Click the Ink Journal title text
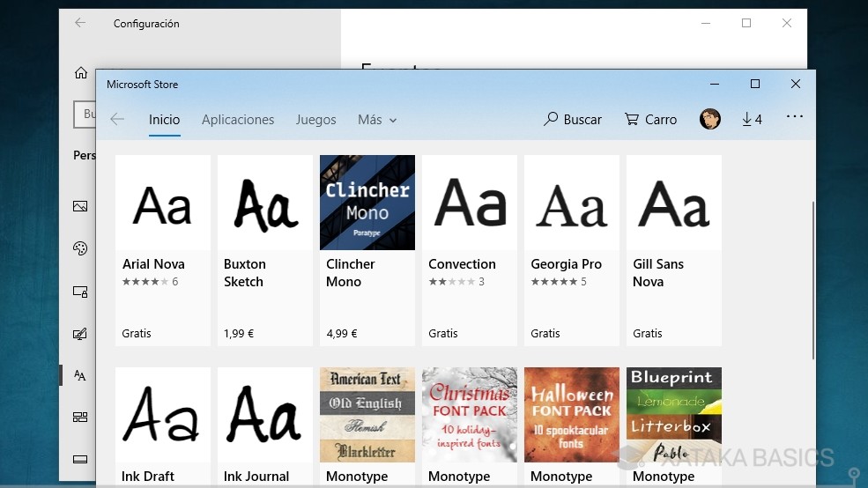 [256, 477]
